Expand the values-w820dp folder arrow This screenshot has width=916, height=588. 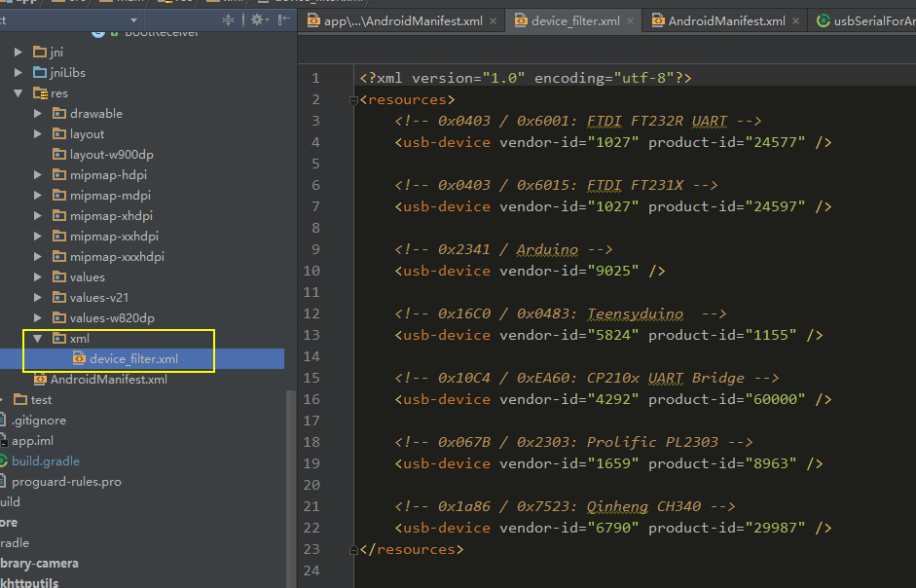(37, 318)
